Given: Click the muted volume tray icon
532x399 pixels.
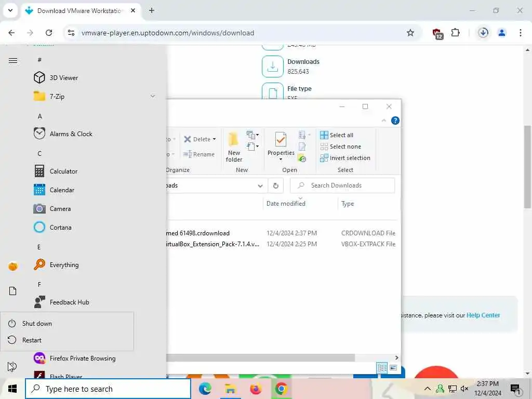Looking at the screenshot, I should pos(464,389).
